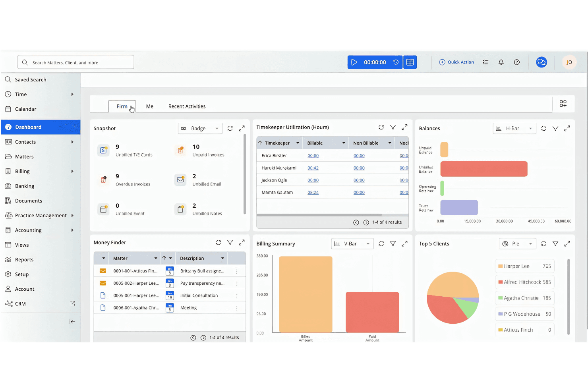Focus the Search Matters, Client field

(75, 62)
